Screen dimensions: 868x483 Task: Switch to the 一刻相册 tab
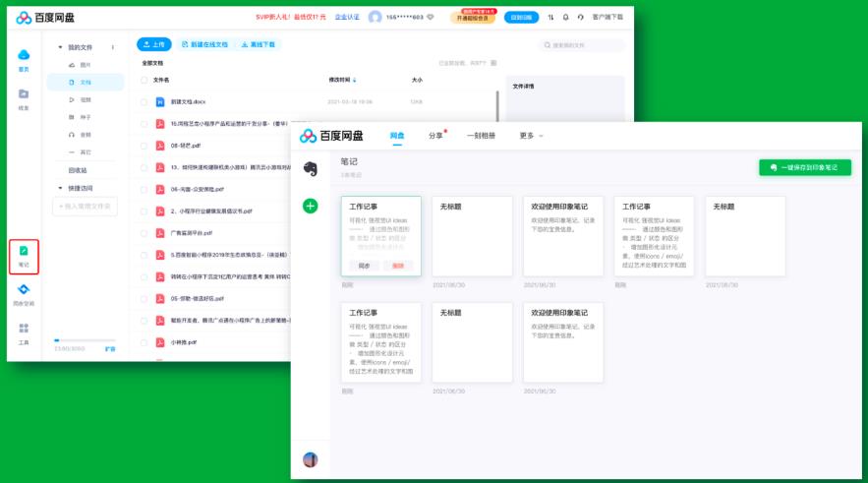(481, 136)
